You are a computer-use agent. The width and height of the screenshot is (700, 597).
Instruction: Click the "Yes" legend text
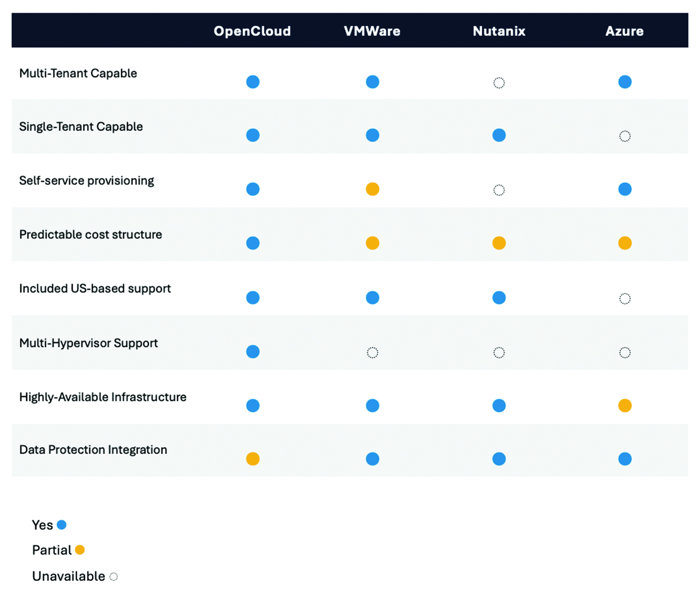pos(42,525)
